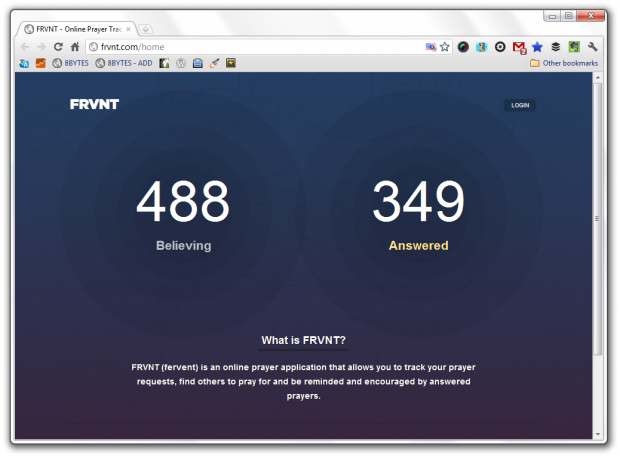Click the yellow Answered label
This screenshot has width=620, height=456.
pos(418,246)
